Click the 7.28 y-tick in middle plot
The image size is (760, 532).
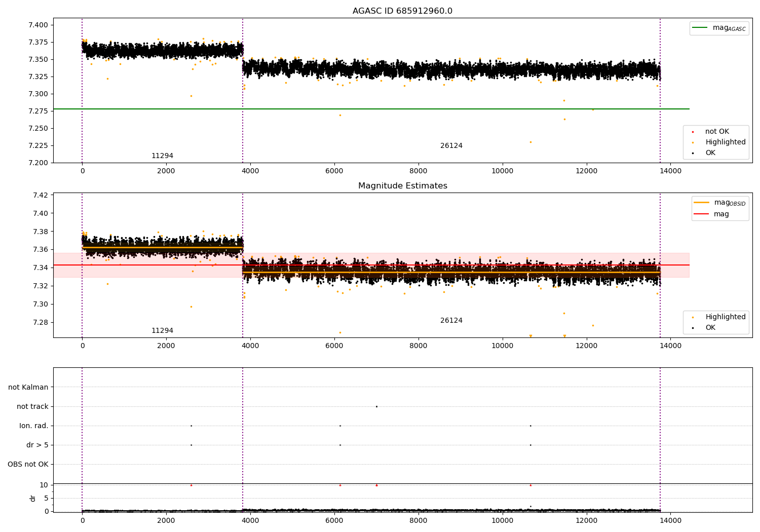tap(40, 322)
